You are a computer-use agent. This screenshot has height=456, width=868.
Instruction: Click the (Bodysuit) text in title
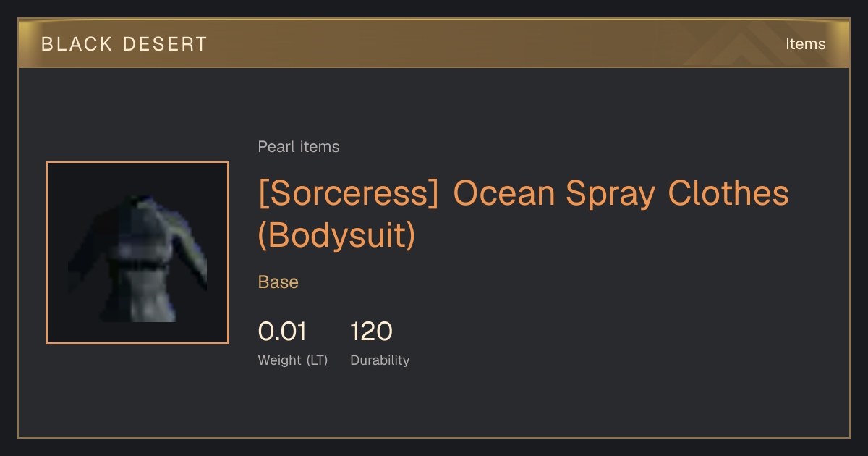pyautogui.click(x=337, y=235)
